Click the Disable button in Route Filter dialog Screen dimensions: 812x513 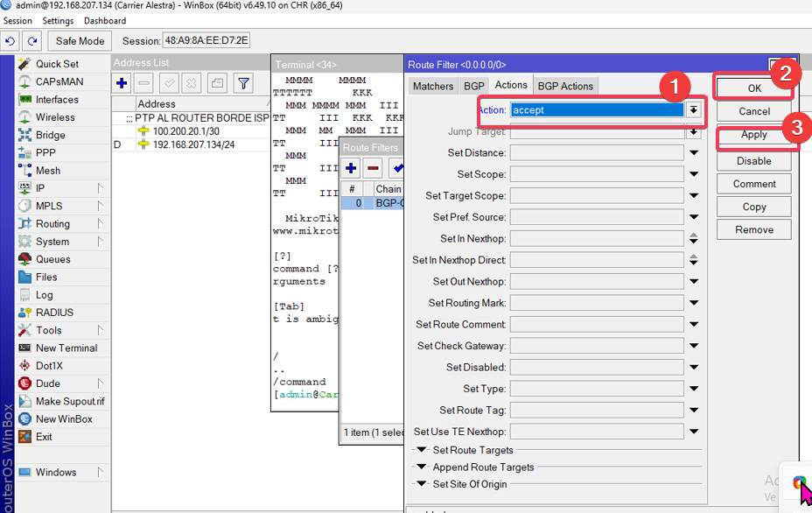(754, 160)
